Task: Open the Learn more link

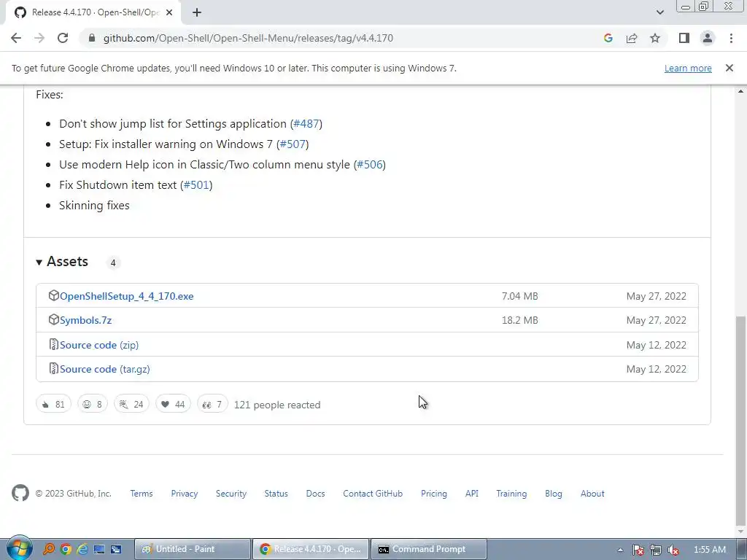Action: (x=688, y=68)
